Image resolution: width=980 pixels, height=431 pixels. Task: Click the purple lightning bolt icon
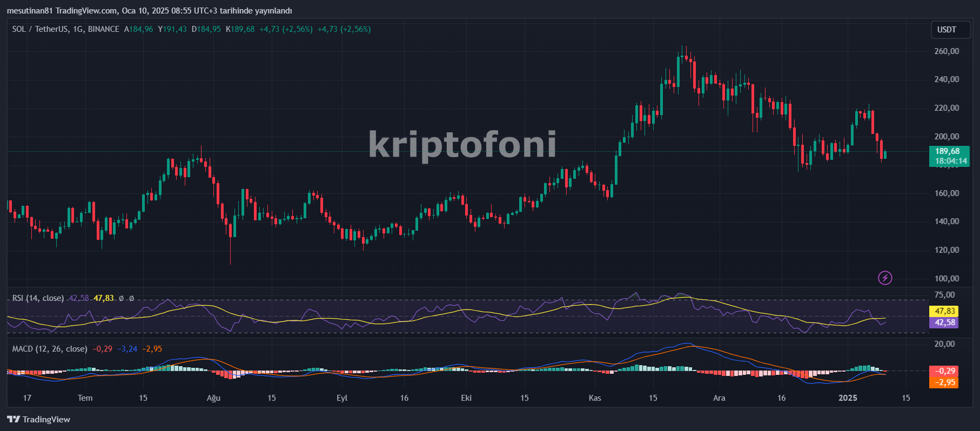coord(885,278)
